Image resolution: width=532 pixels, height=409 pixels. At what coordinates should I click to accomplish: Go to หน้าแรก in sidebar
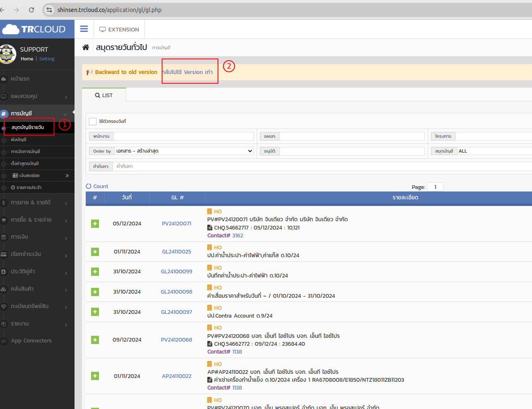tap(20, 79)
